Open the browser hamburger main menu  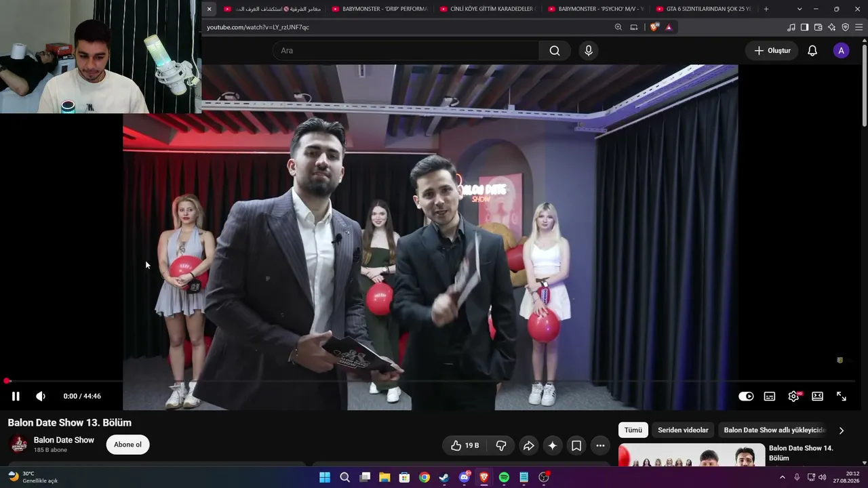[x=859, y=27]
